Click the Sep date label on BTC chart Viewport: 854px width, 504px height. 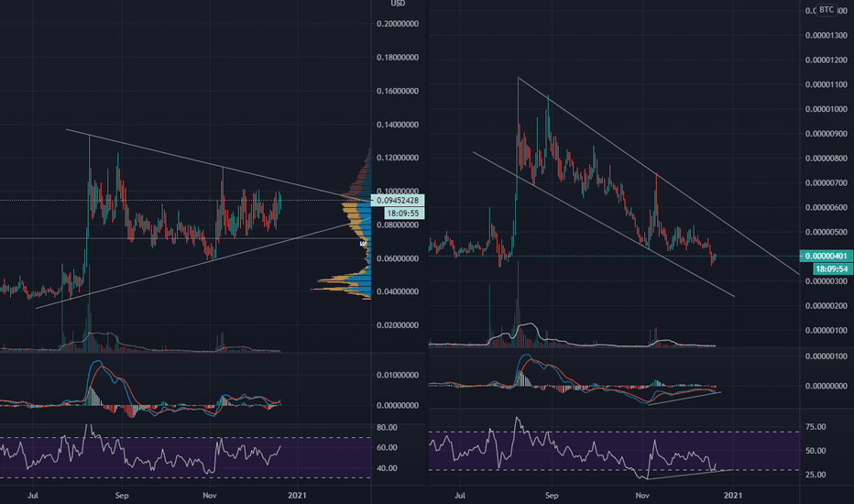(552, 496)
